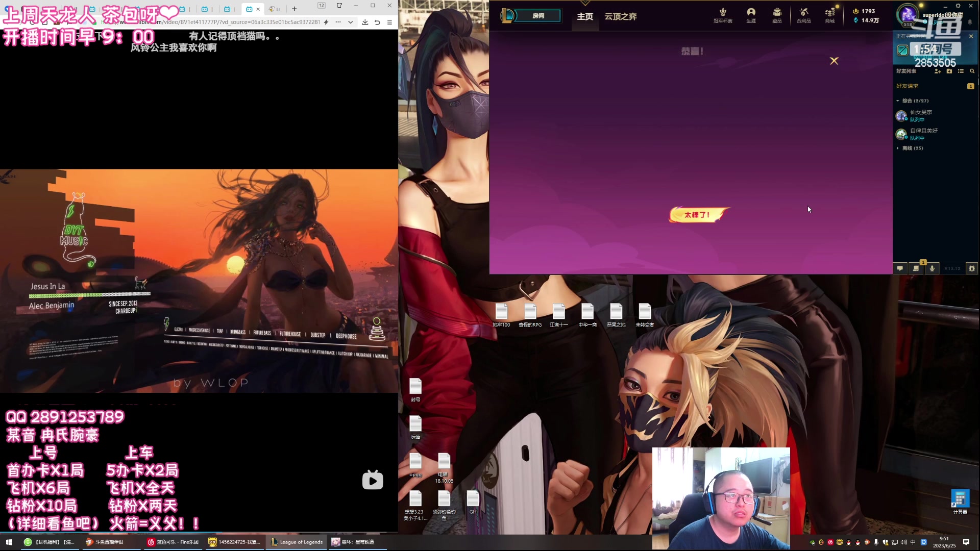Search friends with the magnifier icon

[x=972, y=71]
